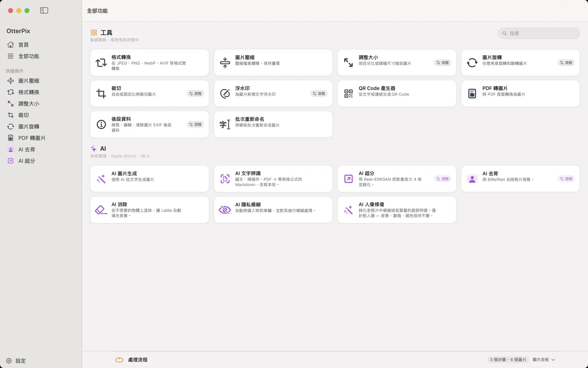Open 設定 settings gear
The height and width of the screenshot is (368, 588).
9,361
